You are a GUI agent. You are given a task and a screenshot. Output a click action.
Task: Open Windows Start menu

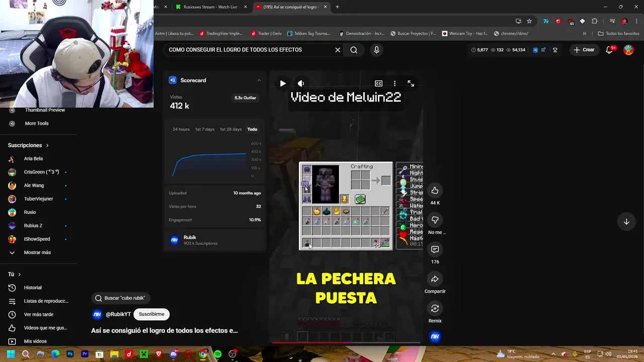tap(11, 354)
